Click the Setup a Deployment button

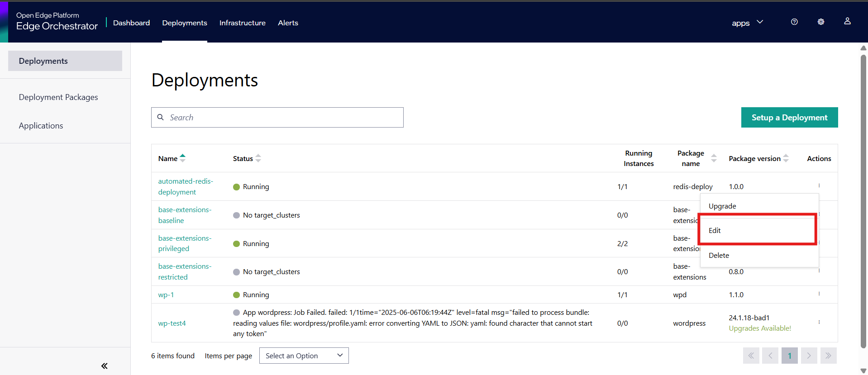click(789, 118)
